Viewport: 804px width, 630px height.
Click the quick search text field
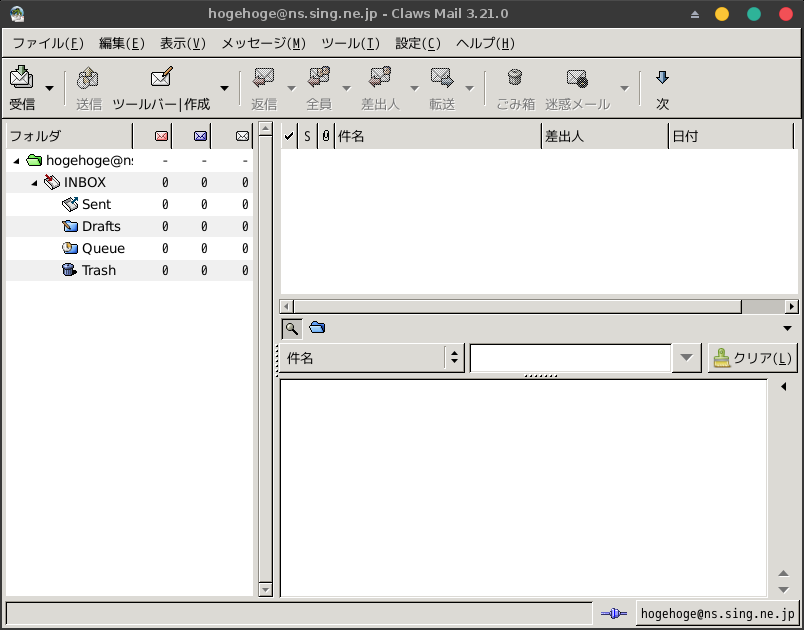(x=570, y=358)
